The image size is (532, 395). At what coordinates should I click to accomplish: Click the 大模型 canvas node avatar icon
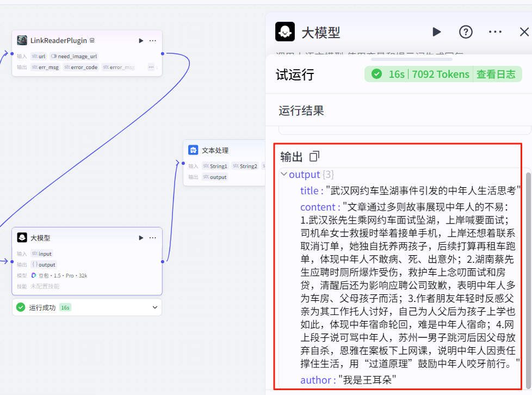(22, 238)
